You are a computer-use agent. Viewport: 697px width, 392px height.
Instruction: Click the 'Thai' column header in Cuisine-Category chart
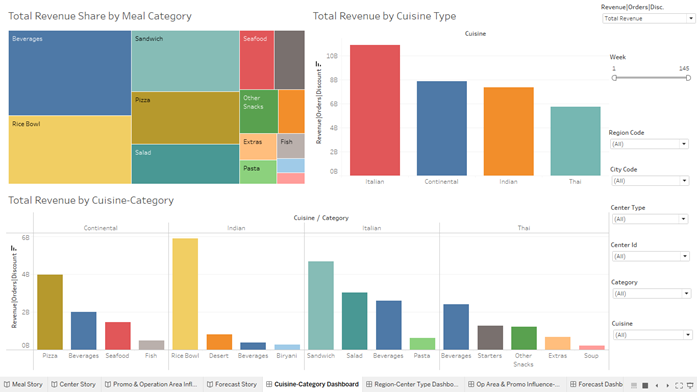point(524,228)
